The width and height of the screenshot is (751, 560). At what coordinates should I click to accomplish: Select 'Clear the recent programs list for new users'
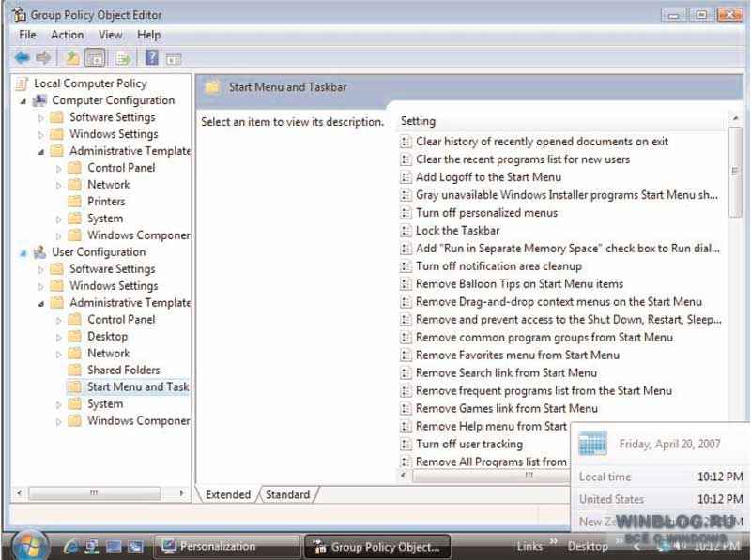point(523,159)
